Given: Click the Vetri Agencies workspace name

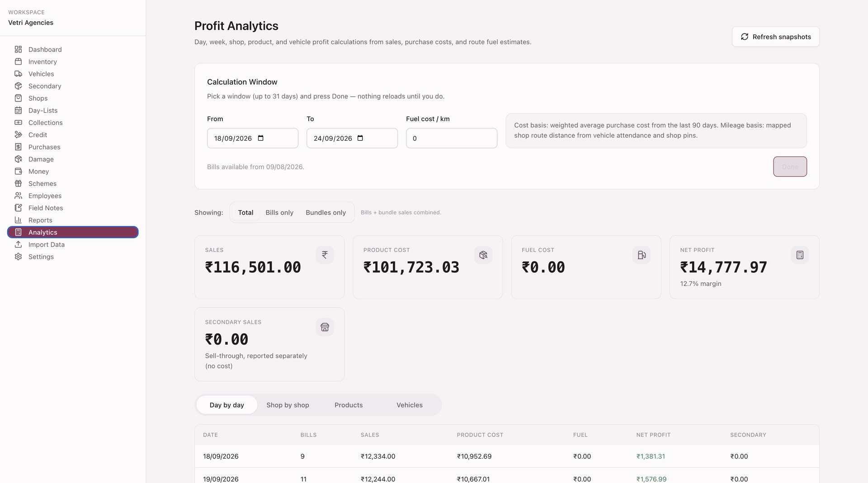Looking at the screenshot, I should (31, 23).
